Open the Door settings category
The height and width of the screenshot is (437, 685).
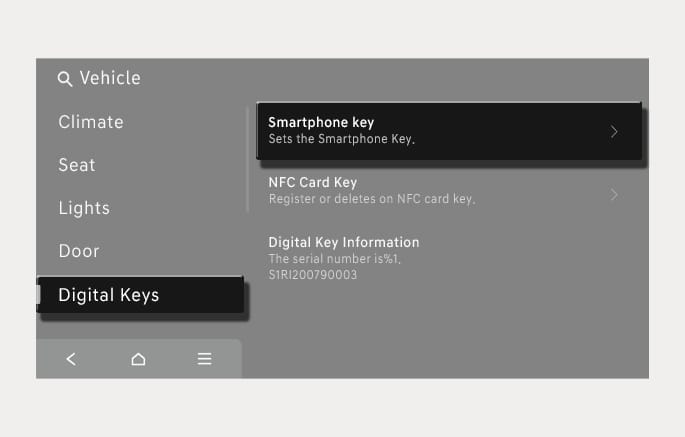coord(79,251)
